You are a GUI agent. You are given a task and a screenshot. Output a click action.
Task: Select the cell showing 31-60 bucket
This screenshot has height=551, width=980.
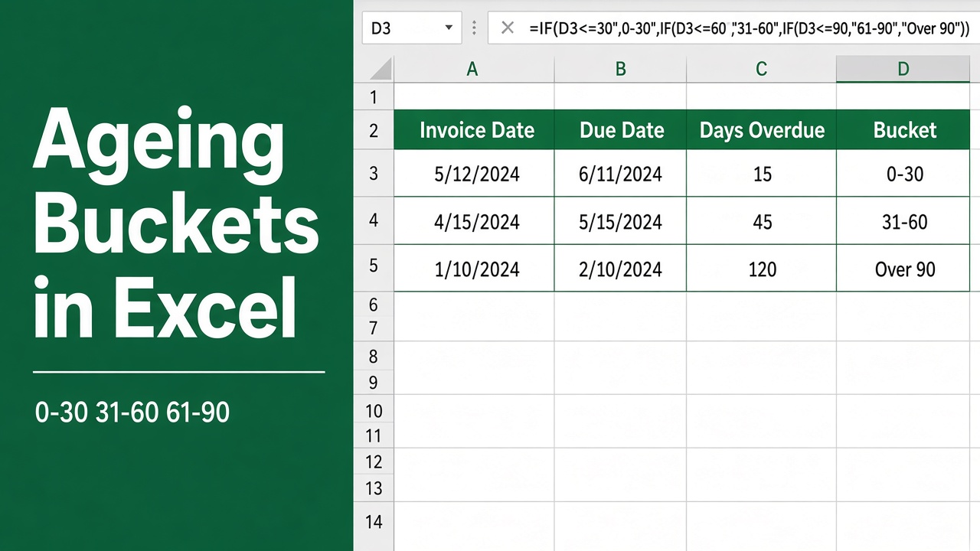tap(903, 221)
